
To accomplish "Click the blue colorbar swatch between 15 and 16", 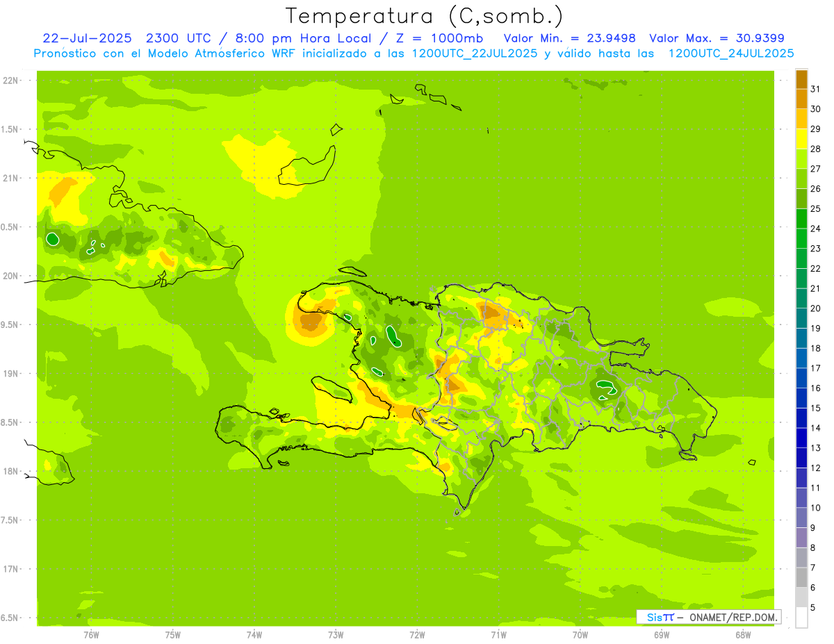I will click(x=801, y=398).
